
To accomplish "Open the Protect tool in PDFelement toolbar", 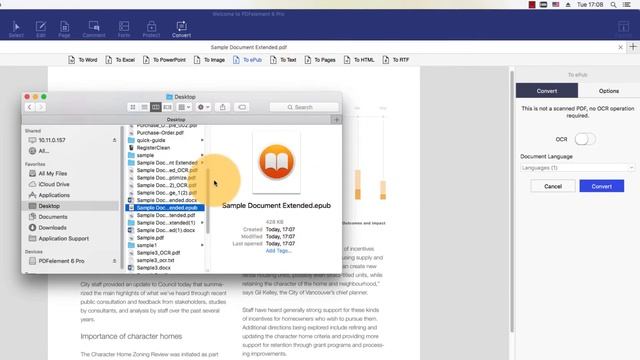I will tap(151, 29).
